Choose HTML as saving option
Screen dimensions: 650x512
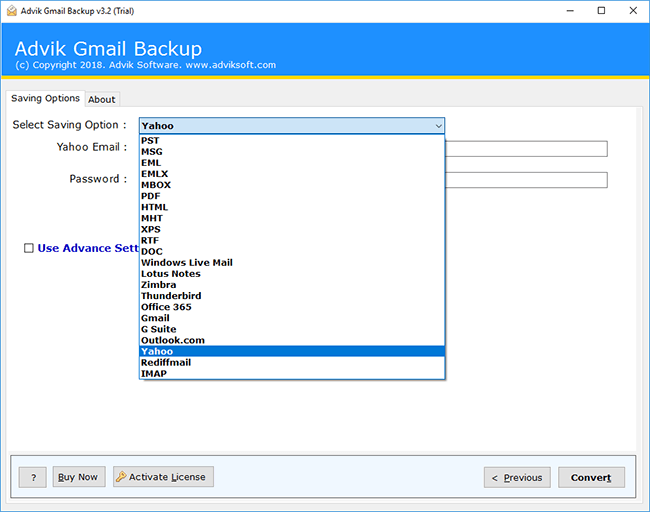point(292,207)
